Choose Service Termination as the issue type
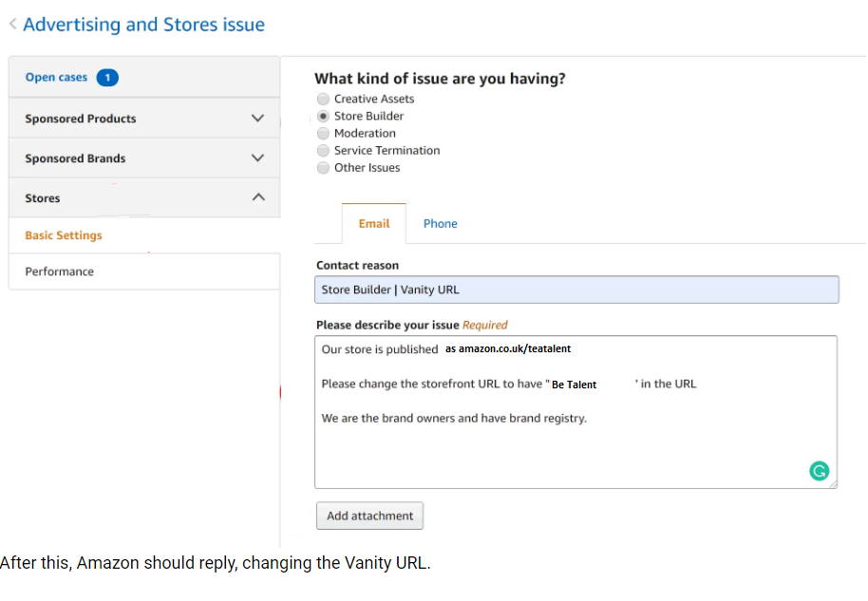 click(x=323, y=150)
